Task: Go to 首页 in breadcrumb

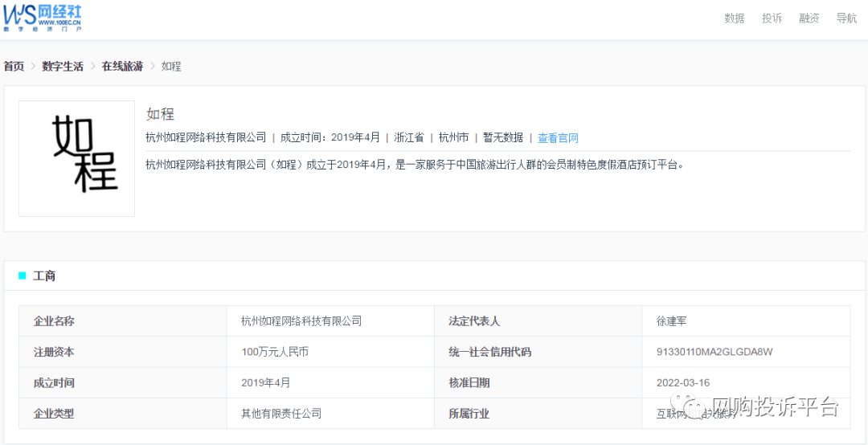Action: coord(14,67)
